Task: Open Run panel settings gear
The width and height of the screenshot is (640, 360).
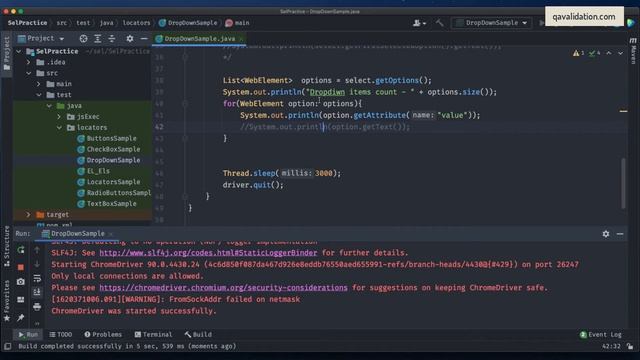Action: (x=606, y=234)
